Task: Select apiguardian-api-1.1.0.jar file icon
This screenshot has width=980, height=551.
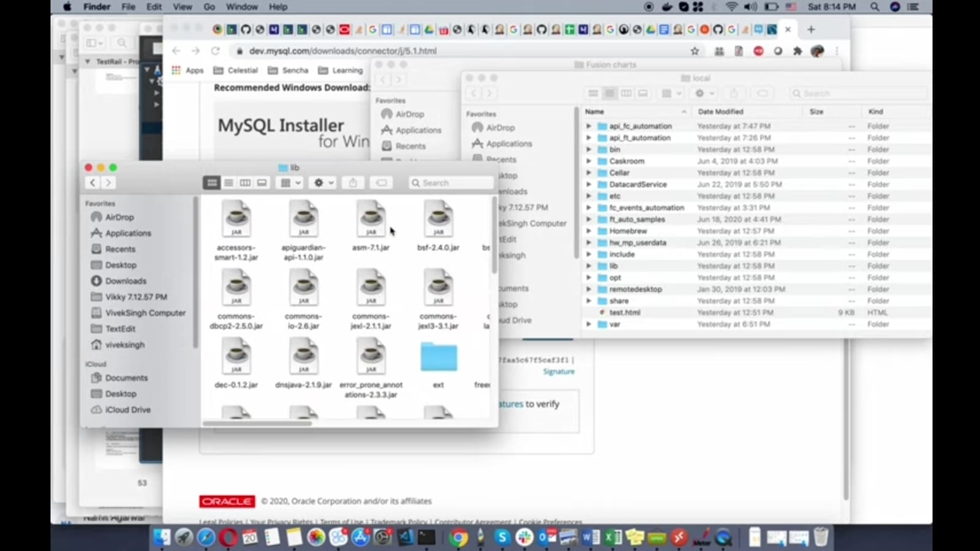Action: (304, 220)
